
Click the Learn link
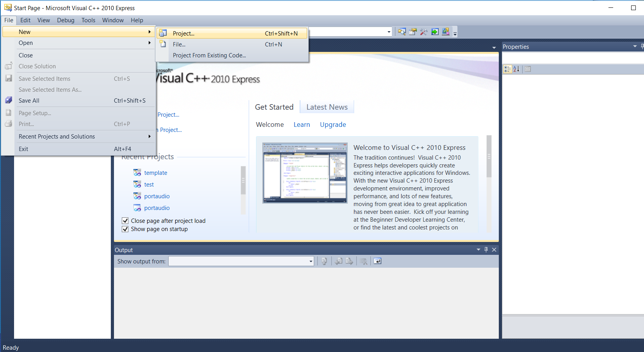click(302, 124)
